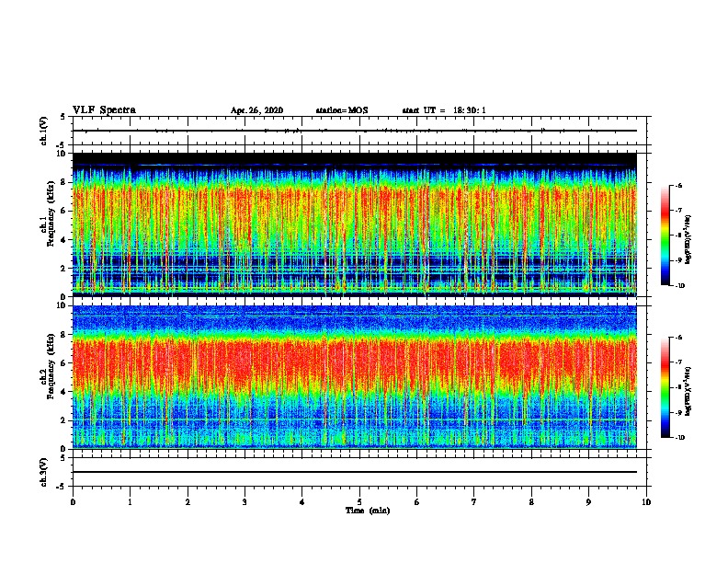Click the log(PSD) label beside ch.1 color bar
This screenshot has height=563, width=728.
click(x=688, y=239)
